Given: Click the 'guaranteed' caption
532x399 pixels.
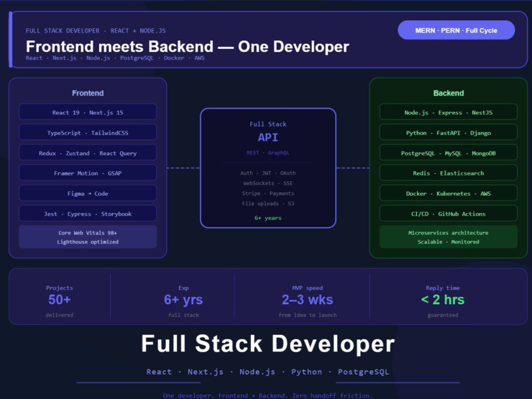Looking at the screenshot, I should click(x=443, y=315).
